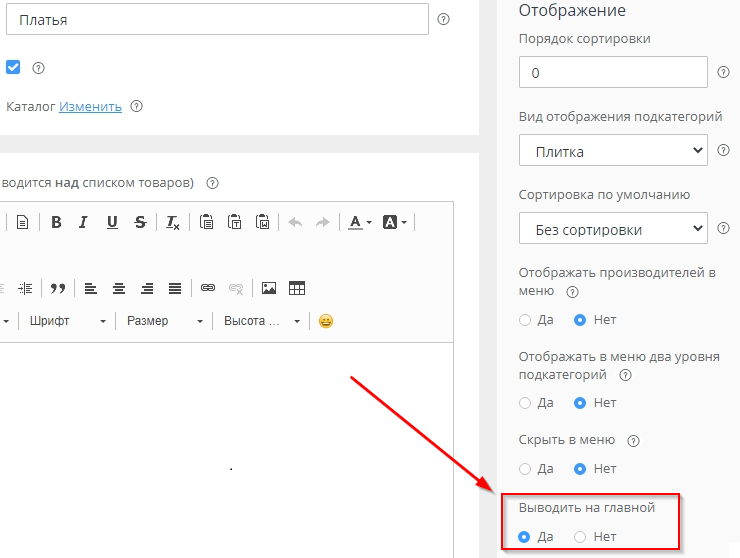Expand the Размер font size dropdown

(164, 321)
